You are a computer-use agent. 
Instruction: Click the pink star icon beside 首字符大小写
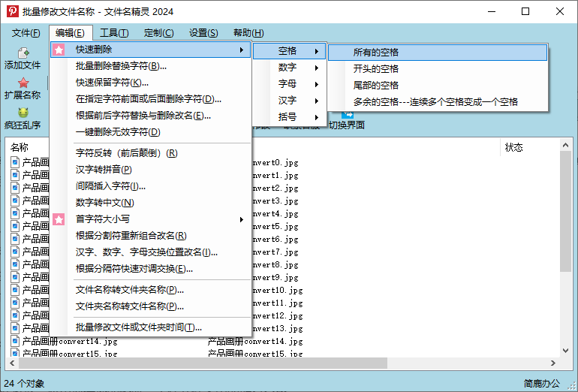click(59, 219)
